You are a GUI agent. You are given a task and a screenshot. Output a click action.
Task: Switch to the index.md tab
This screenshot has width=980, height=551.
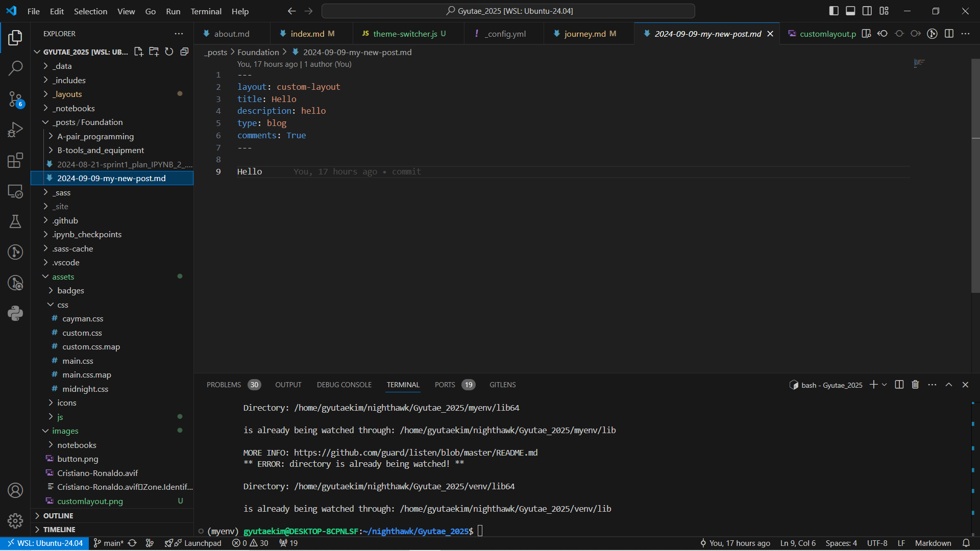click(x=311, y=34)
